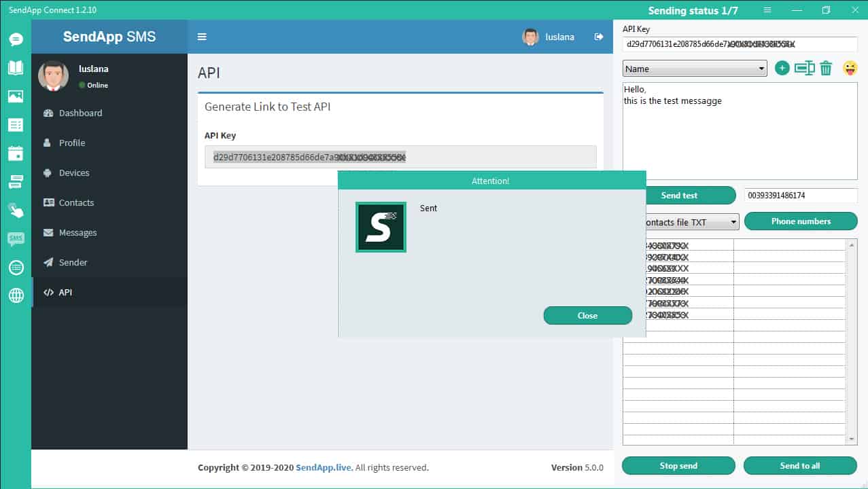Screen dimensions: 868x489
Task: Click the SMS bubble icon in left strip
Action: [x=16, y=238]
